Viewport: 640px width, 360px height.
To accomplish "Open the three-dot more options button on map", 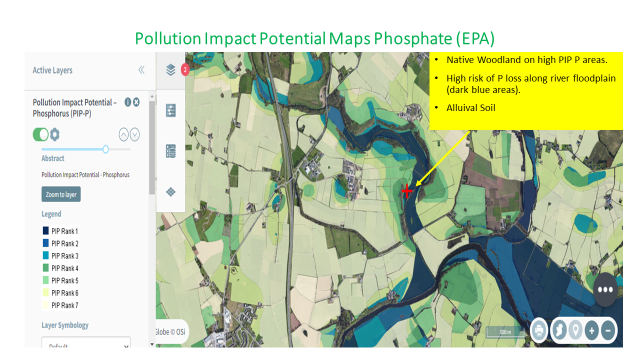I will [605, 289].
